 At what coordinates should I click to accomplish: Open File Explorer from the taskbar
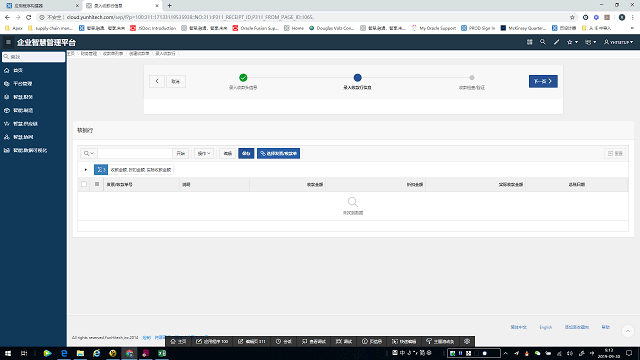(x=80, y=353)
